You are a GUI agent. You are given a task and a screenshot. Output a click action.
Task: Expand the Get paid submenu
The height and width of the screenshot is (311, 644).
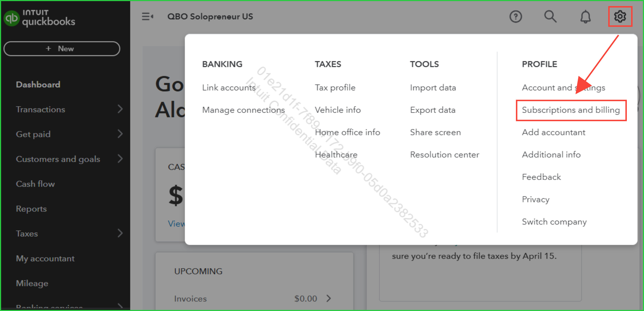tap(120, 134)
